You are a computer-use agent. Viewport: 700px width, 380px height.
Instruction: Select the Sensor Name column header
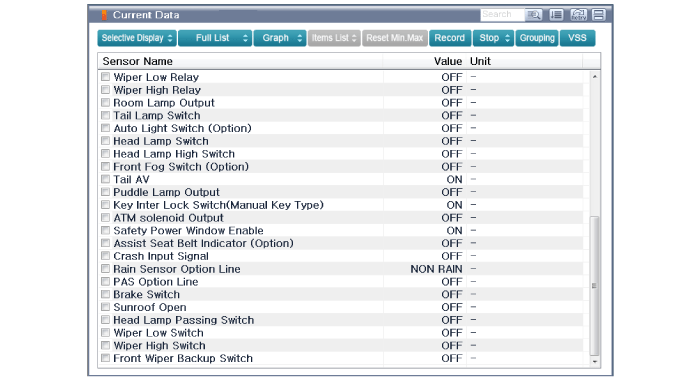tap(138, 61)
